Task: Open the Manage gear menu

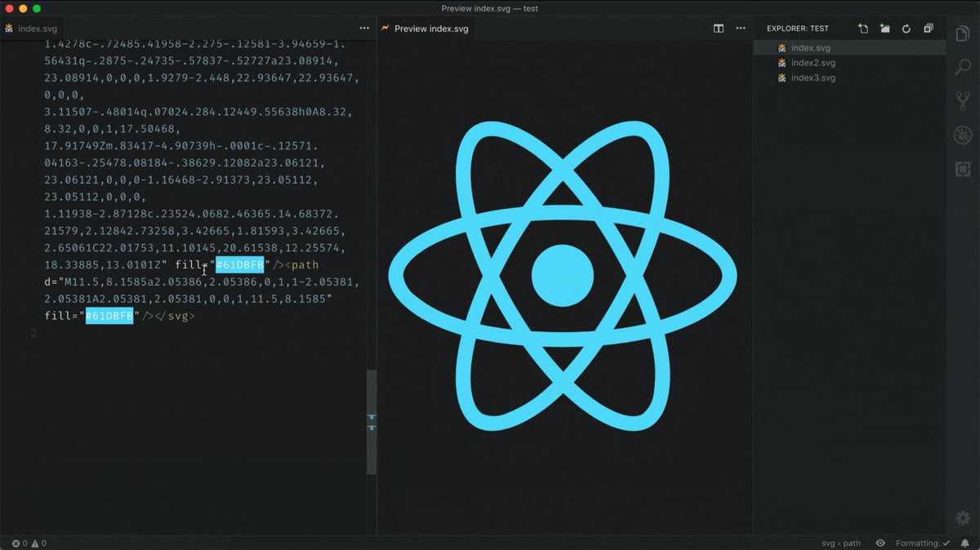Action: [963, 518]
